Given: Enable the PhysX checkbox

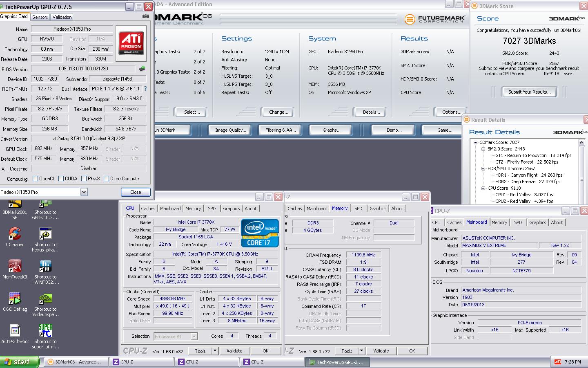Looking at the screenshot, I should coord(84,179).
